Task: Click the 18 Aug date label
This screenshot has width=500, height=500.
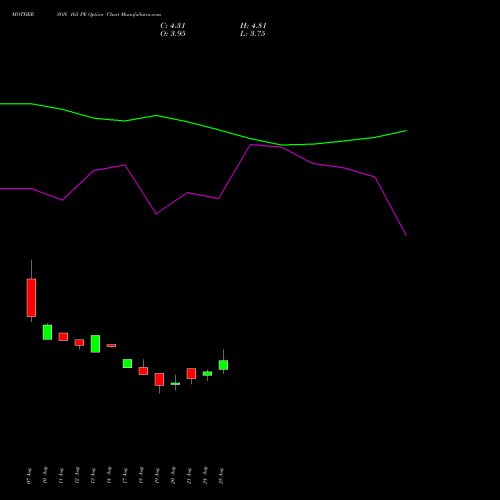Action: click(x=141, y=475)
